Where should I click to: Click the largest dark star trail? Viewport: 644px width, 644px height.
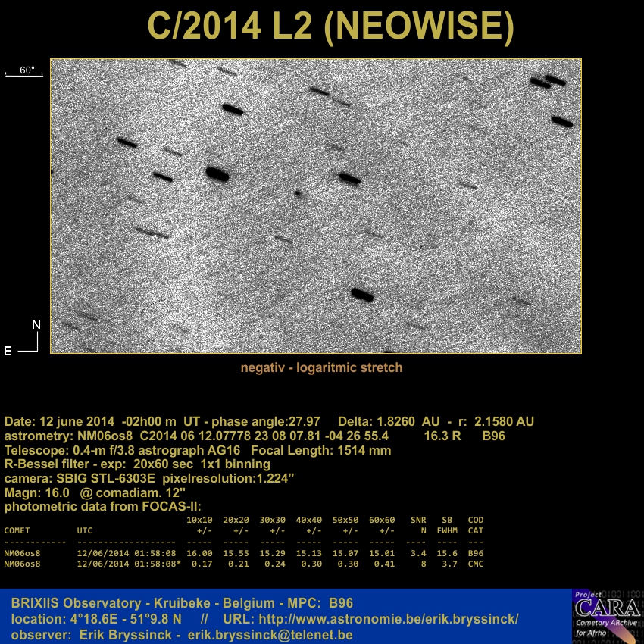pos(217,174)
